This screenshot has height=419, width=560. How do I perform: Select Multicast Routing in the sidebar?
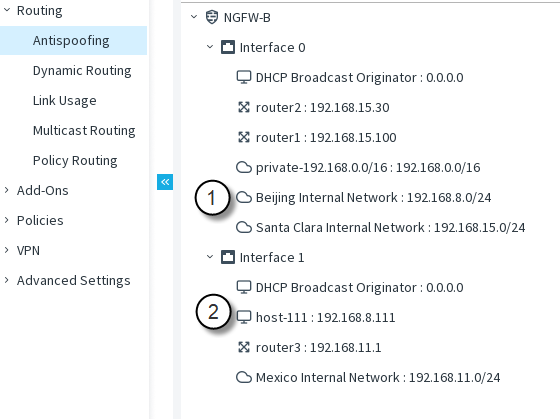pos(84,131)
